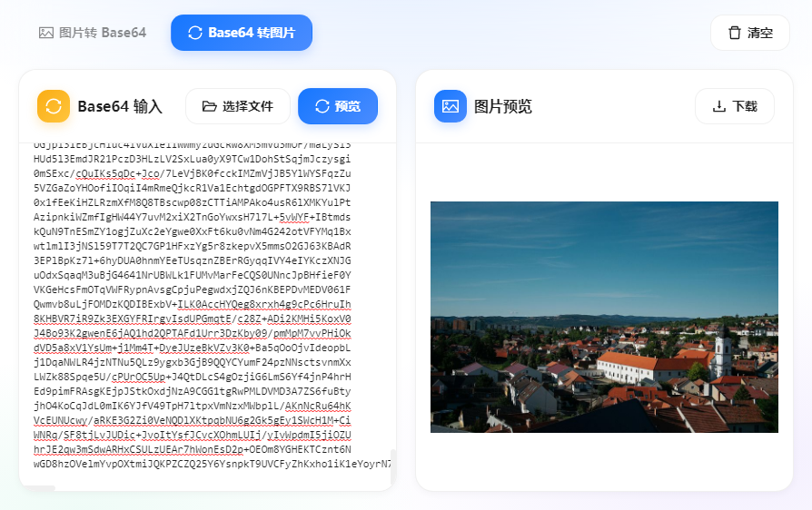Click the text line starting with 5VZGaZoYHOofiIOqi
The image size is (812, 510).
(x=193, y=188)
